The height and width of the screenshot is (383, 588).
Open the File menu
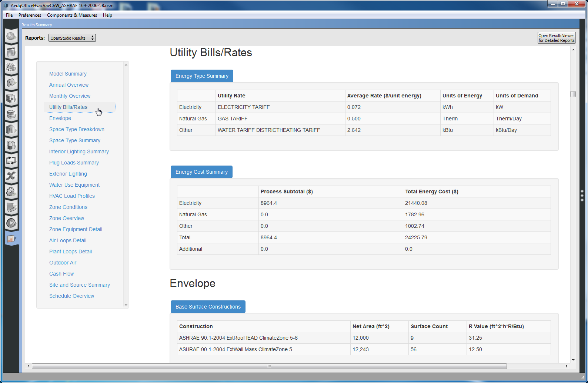9,15
